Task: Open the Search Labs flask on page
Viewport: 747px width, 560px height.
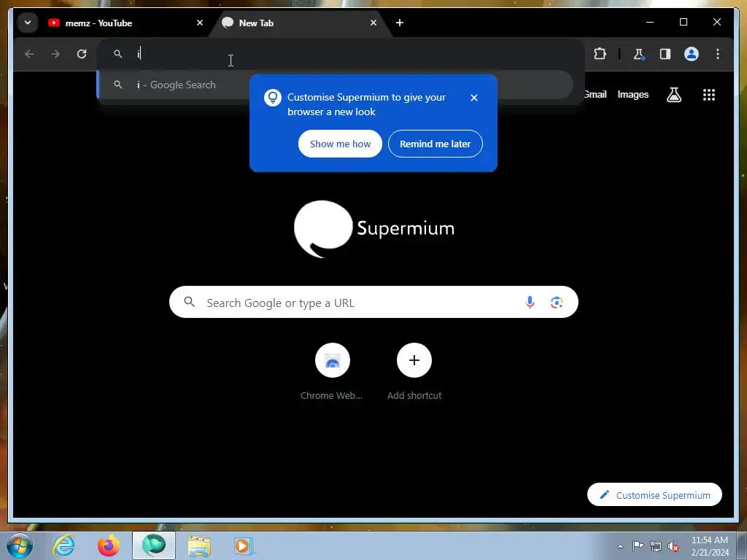Action: pos(673,95)
